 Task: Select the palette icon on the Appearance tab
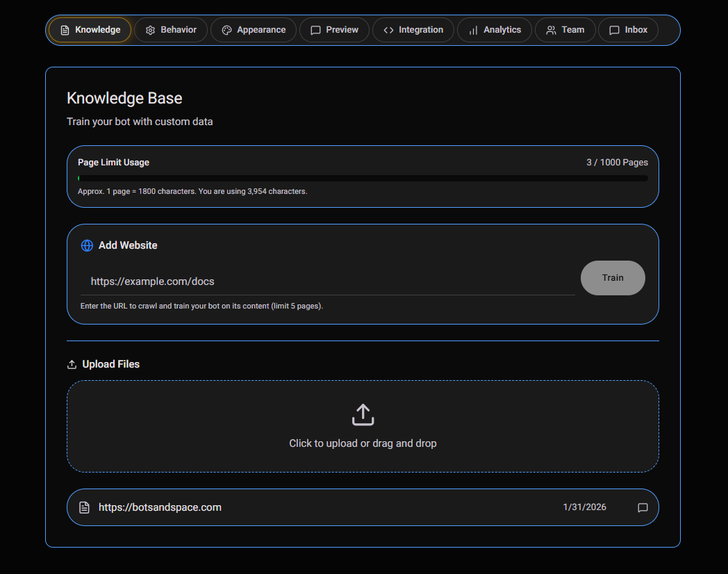pos(226,29)
